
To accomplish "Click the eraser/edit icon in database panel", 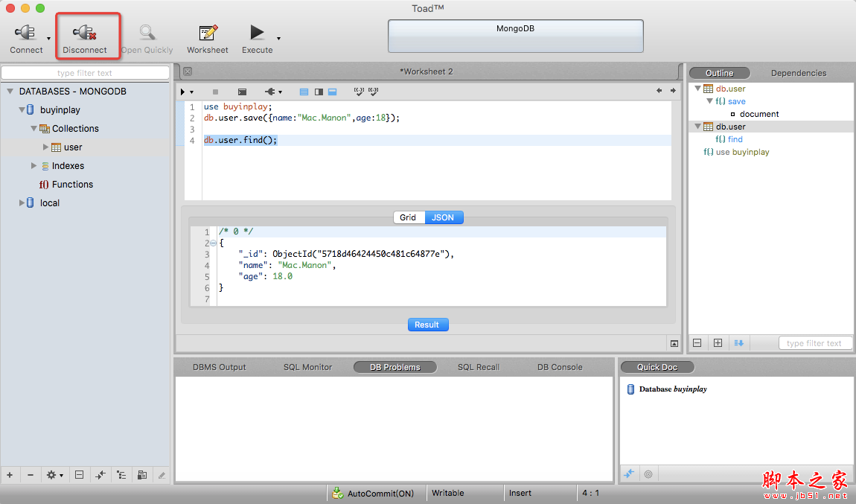I will click(x=162, y=475).
